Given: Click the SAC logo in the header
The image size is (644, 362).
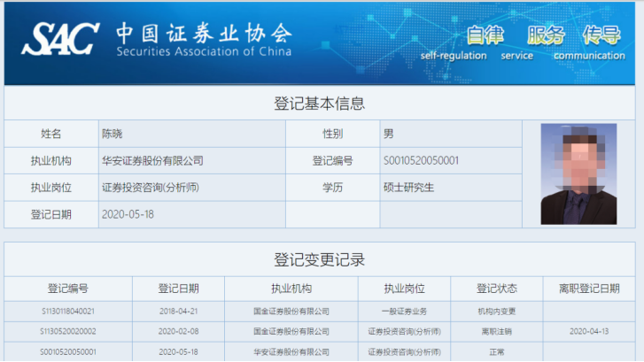Looking at the screenshot, I should point(60,39).
